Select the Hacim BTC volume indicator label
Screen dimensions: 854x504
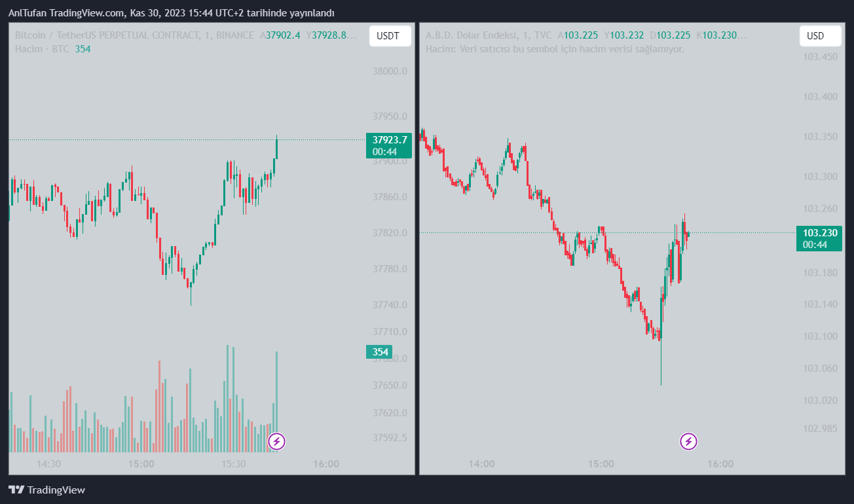click(x=42, y=49)
